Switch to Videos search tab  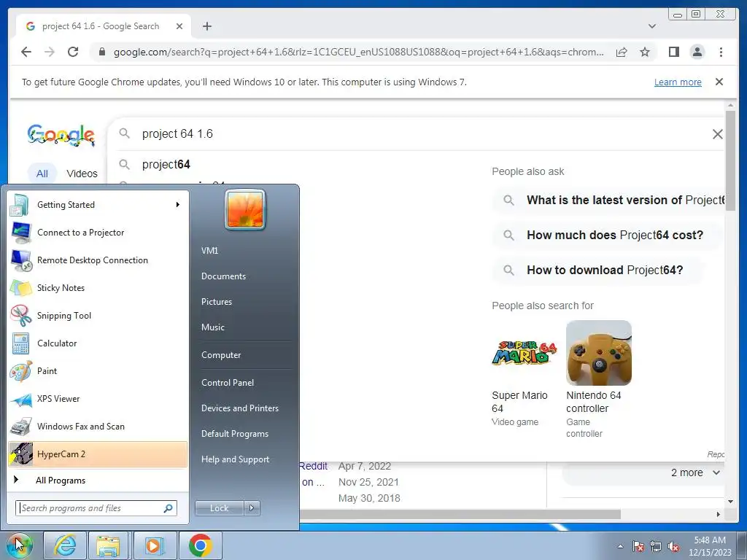tap(82, 174)
